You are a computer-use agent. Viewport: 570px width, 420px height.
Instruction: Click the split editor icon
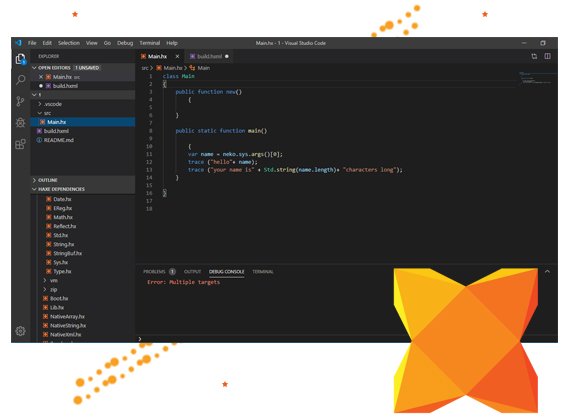547,56
